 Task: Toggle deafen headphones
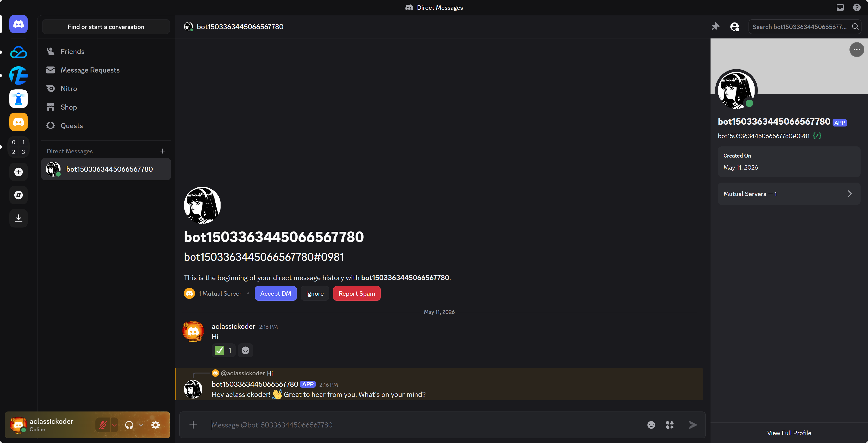pyautogui.click(x=129, y=425)
